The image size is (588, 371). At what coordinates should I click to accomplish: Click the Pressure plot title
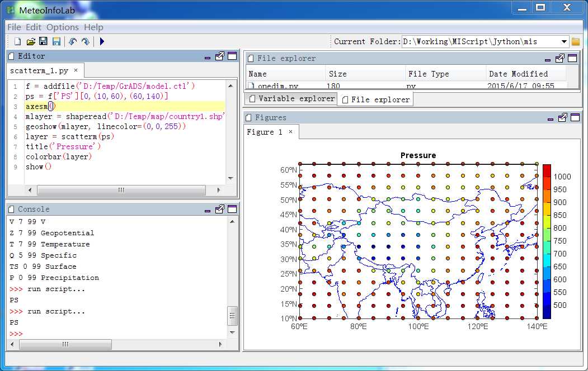pyautogui.click(x=418, y=155)
